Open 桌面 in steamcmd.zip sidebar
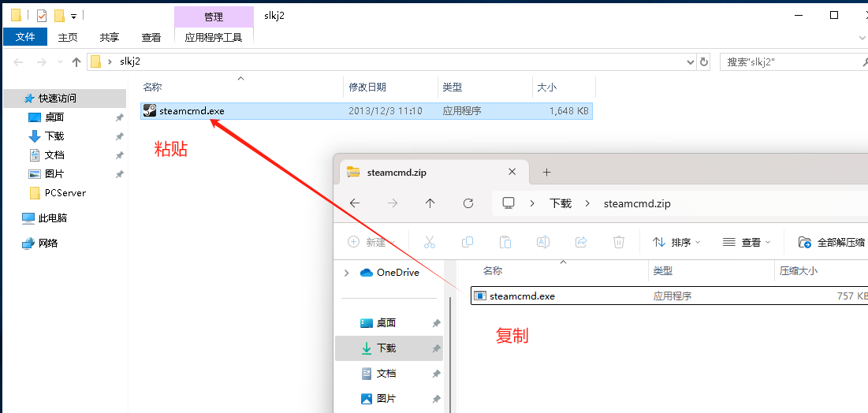Image resolution: width=868 pixels, height=413 pixels. pos(386,323)
